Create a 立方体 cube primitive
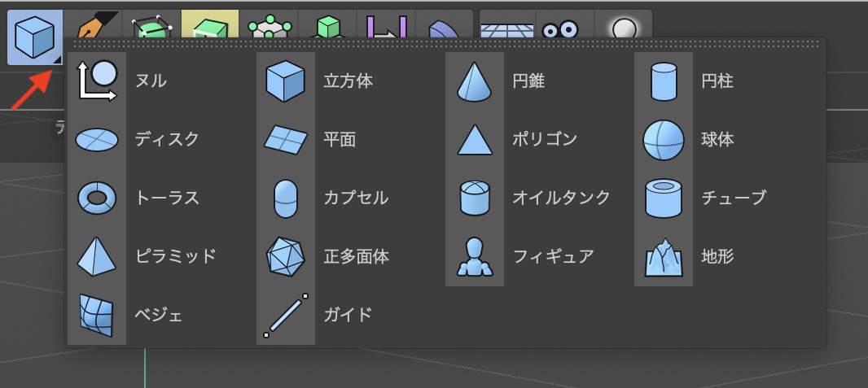868x388 pixels. [x=286, y=81]
